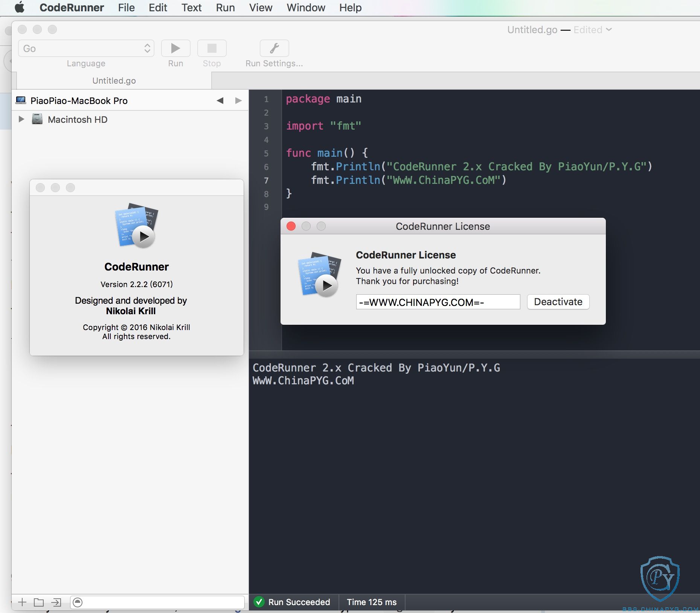Open the Window menu
The height and width of the screenshot is (613, 700).
(306, 8)
